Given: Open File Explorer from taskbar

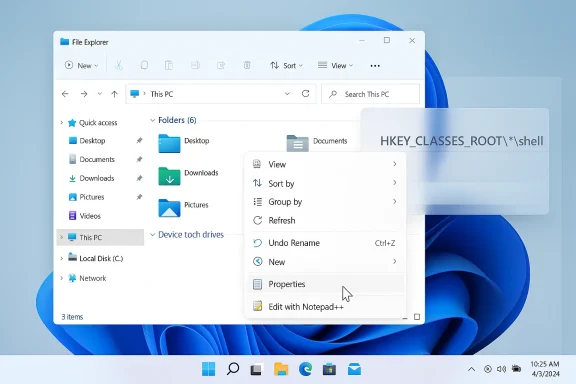Looking at the screenshot, I should [281, 369].
